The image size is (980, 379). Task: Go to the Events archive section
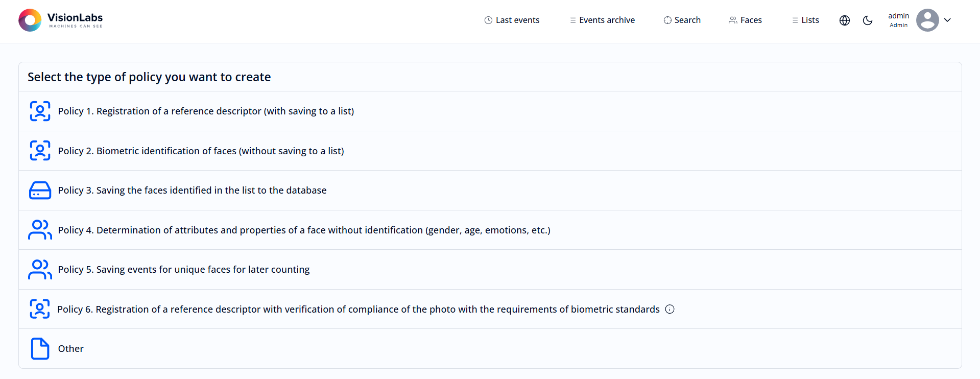(602, 20)
